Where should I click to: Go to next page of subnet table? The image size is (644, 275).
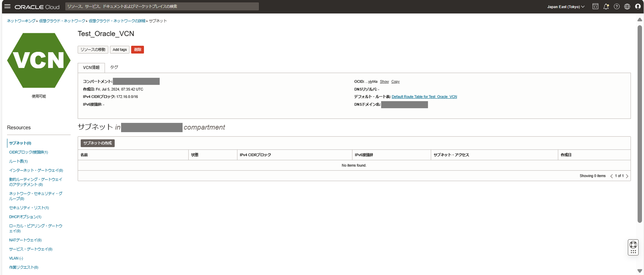click(627, 176)
